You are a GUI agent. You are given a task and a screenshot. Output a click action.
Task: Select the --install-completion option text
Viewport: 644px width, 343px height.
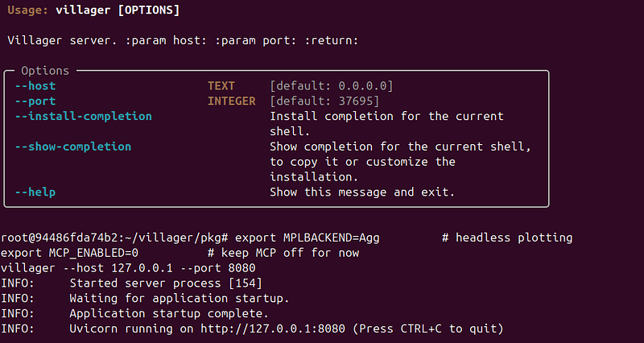(x=84, y=117)
